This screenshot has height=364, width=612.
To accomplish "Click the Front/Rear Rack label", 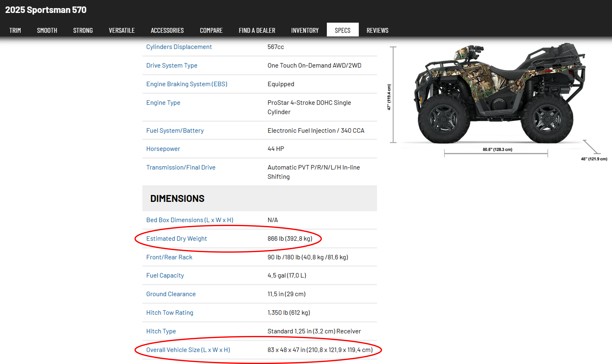I will [x=169, y=257].
